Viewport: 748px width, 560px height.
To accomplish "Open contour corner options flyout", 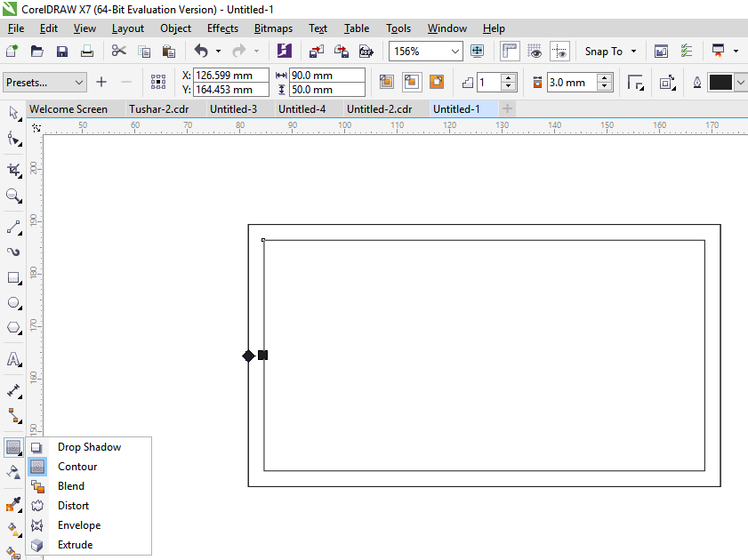I will click(x=635, y=83).
